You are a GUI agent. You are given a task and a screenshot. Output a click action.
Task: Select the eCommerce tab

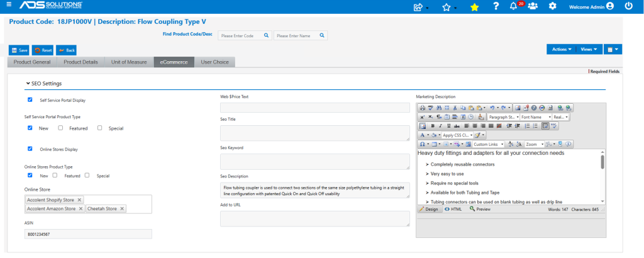pyautogui.click(x=174, y=62)
